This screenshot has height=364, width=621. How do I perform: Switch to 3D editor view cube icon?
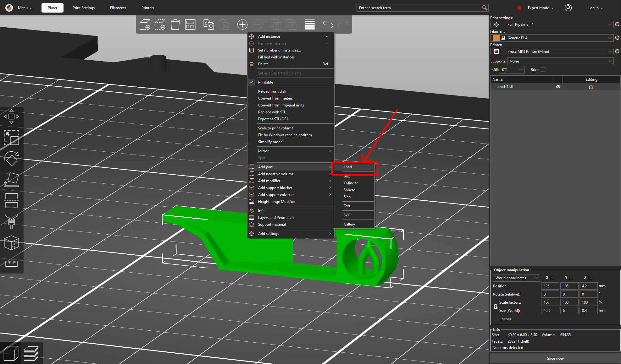point(11,353)
